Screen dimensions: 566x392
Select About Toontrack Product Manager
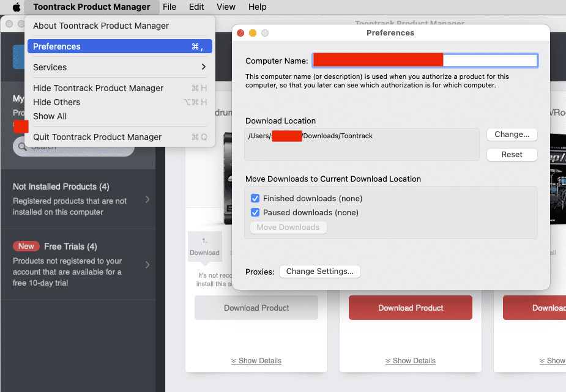coord(119,26)
